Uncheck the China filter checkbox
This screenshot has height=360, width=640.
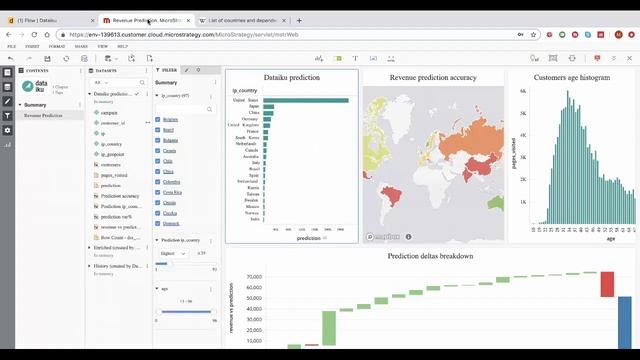pos(158,171)
